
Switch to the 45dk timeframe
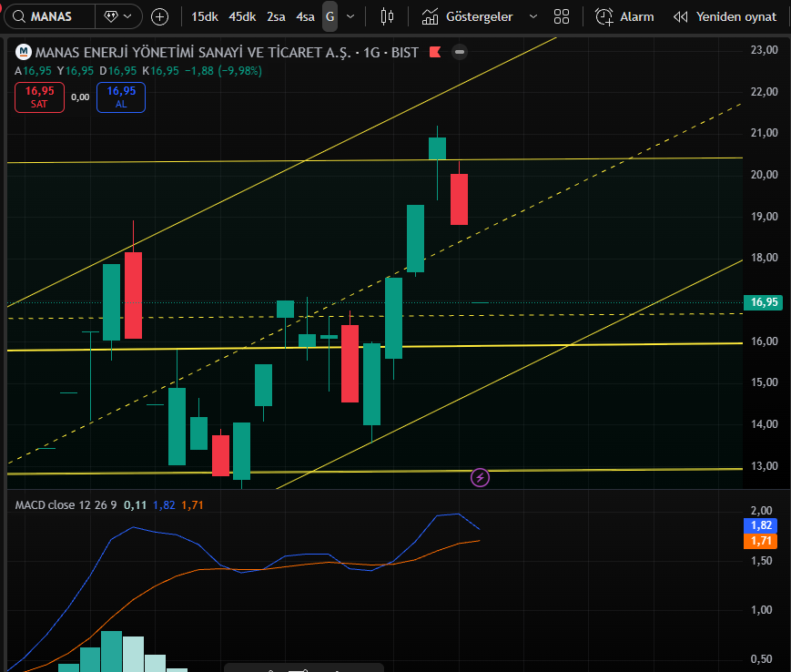pyautogui.click(x=242, y=16)
